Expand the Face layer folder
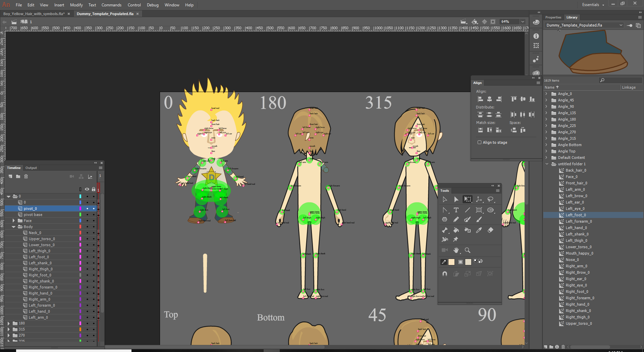Screen dimensions: 644x352 tap(14, 221)
